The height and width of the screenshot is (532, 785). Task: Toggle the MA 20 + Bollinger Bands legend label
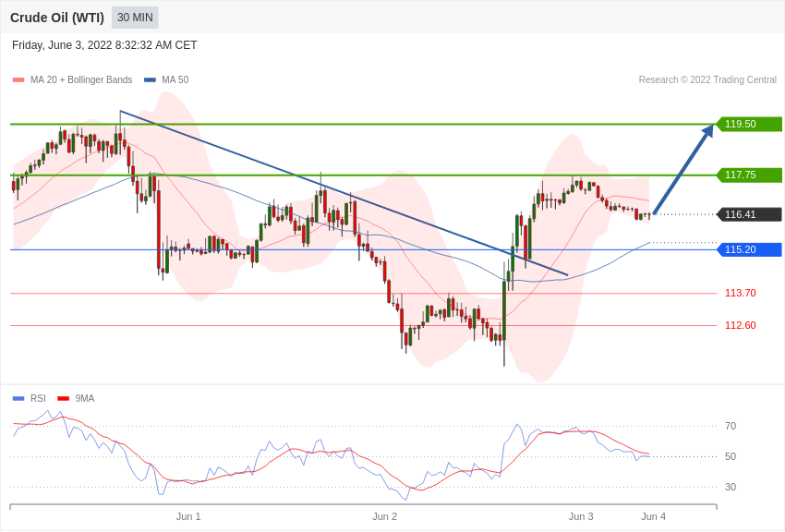81,80
